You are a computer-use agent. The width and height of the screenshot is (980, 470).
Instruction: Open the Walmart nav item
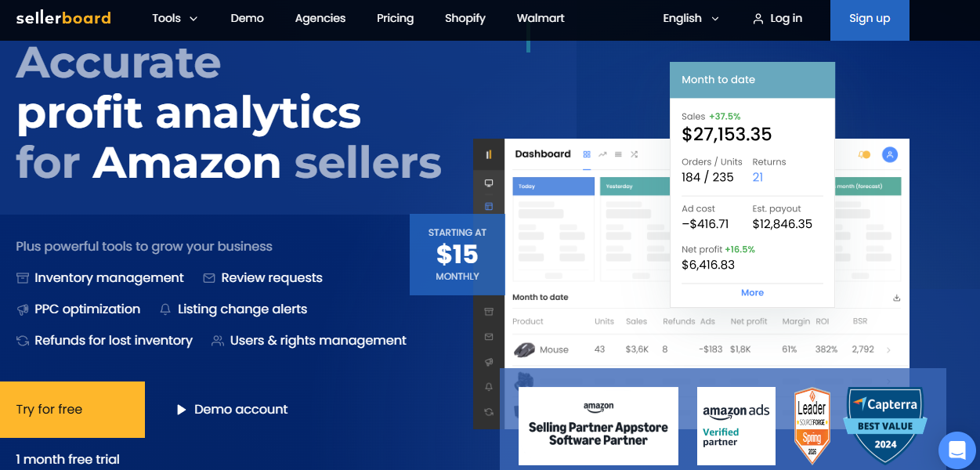pos(541,18)
